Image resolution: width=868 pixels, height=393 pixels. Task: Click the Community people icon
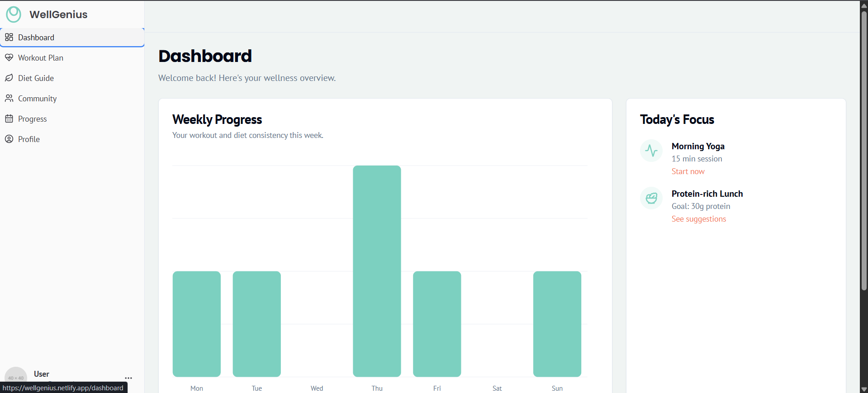(x=9, y=98)
